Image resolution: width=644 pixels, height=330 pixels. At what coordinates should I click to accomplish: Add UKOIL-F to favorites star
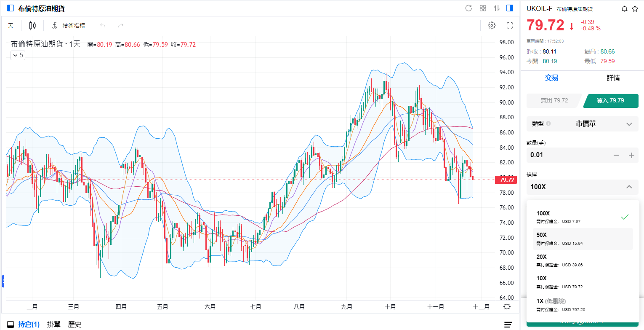tap(635, 9)
